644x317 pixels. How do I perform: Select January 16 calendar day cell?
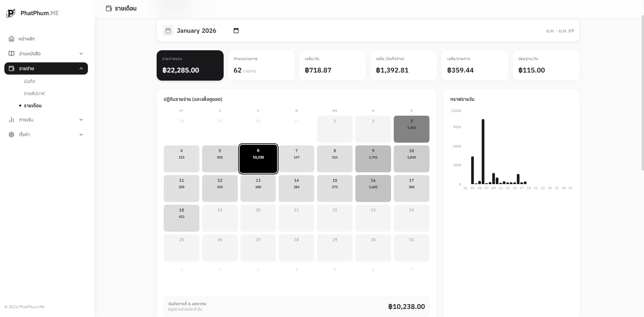click(x=373, y=188)
